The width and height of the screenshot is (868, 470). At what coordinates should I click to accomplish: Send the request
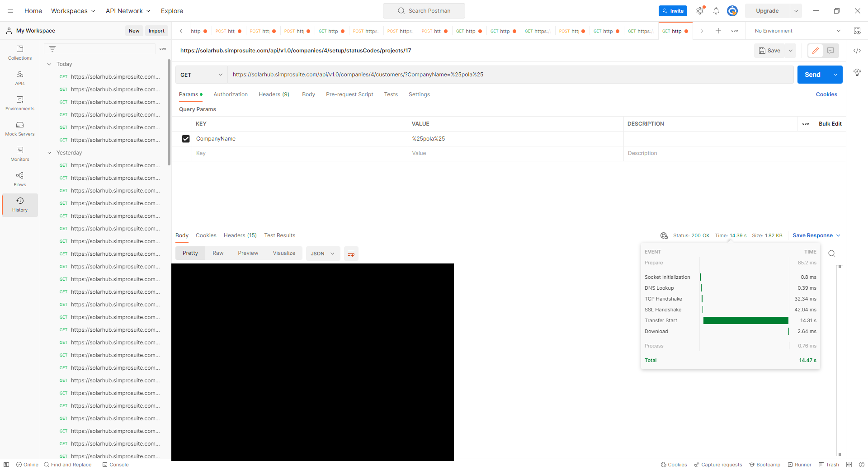point(812,75)
